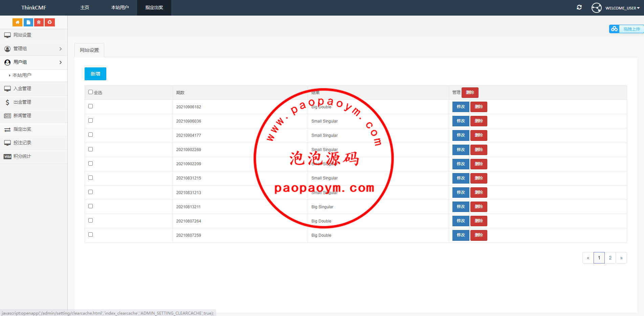The image size is (644, 316).
Task: Check the box for row 20210807259
Action: click(x=90, y=234)
